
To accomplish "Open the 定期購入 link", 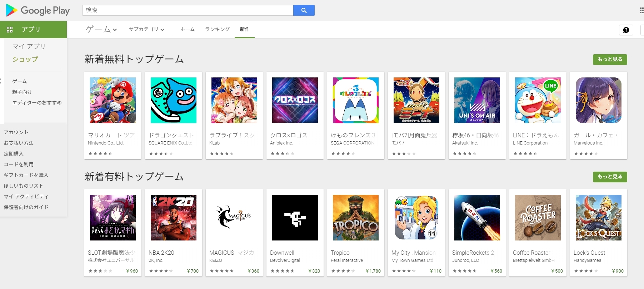I will pos(14,154).
